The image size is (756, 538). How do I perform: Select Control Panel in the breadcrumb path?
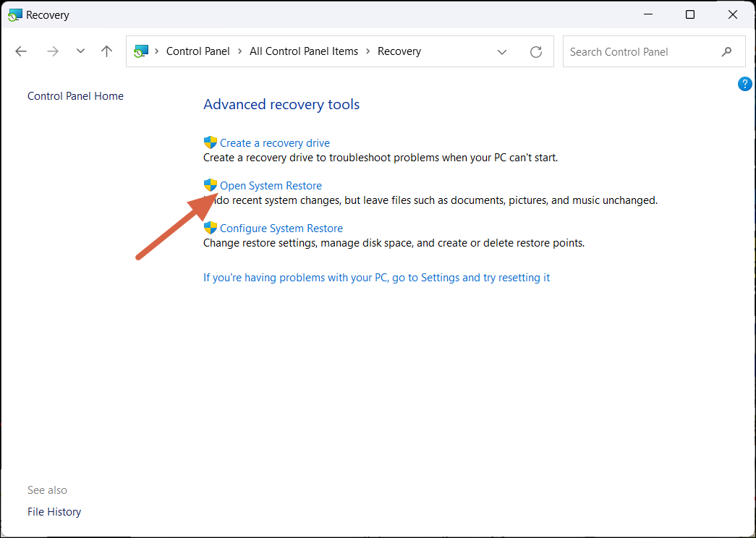click(x=198, y=51)
